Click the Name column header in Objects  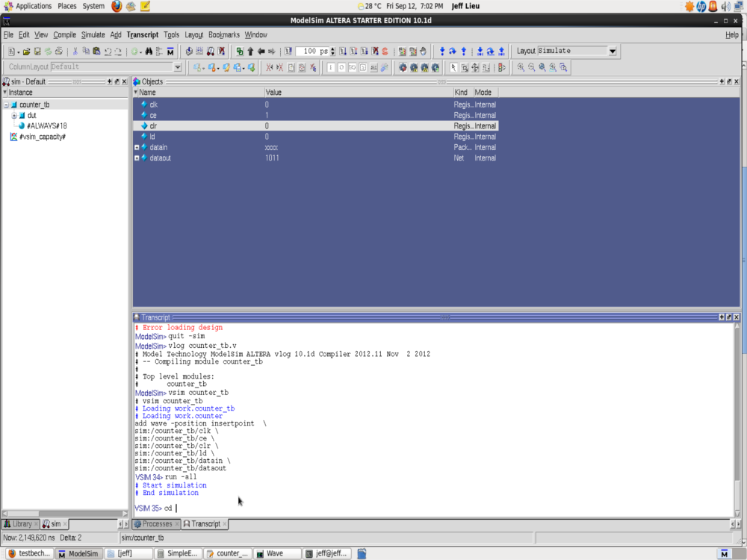pos(199,93)
